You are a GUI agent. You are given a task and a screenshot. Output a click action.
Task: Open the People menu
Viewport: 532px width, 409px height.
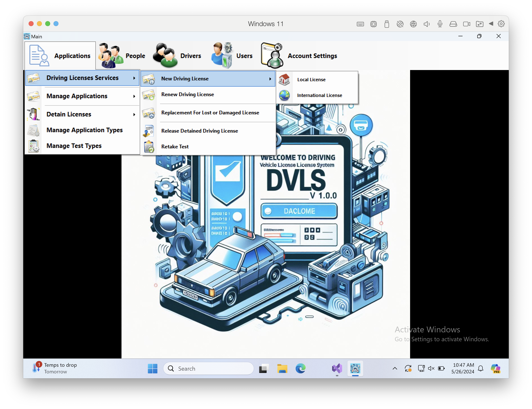(122, 56)
